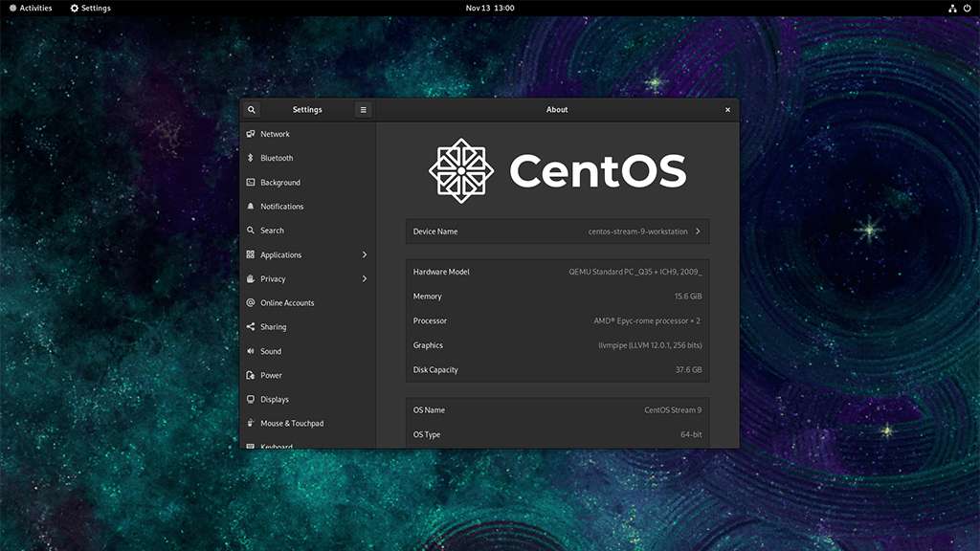Select Bluetooth in the sidebar

307,158
